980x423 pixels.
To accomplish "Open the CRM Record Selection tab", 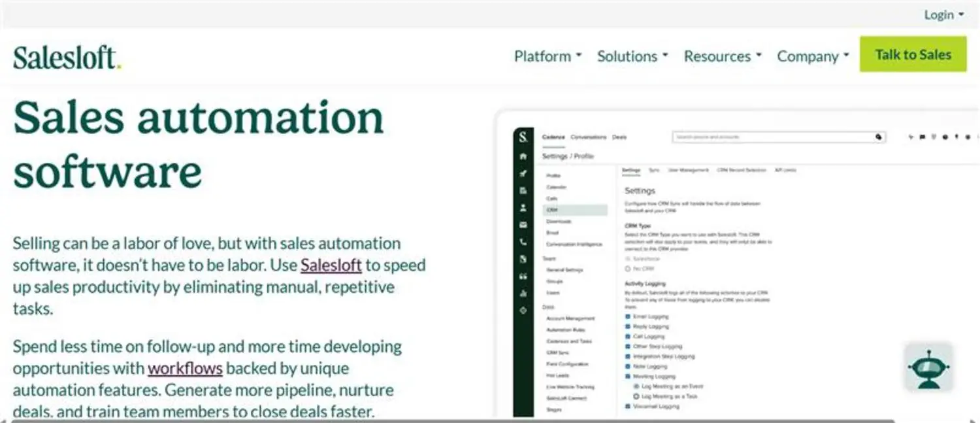I will pos(741,170).
